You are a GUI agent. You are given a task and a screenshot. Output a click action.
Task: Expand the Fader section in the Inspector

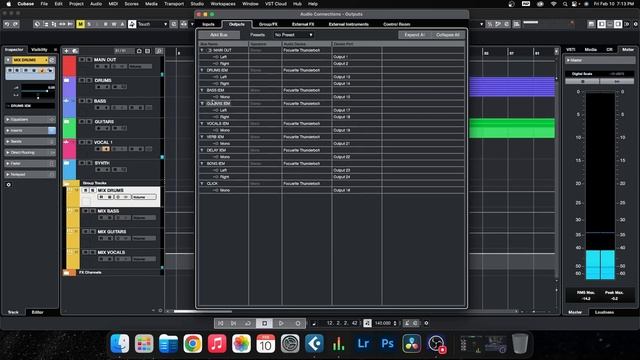pos(30,163)
